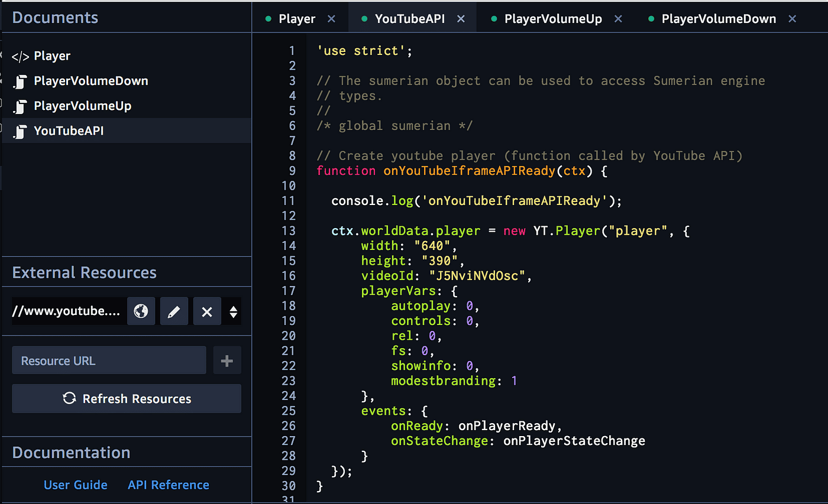Close the PlayerVolumeUp tab

pos(618,19)
